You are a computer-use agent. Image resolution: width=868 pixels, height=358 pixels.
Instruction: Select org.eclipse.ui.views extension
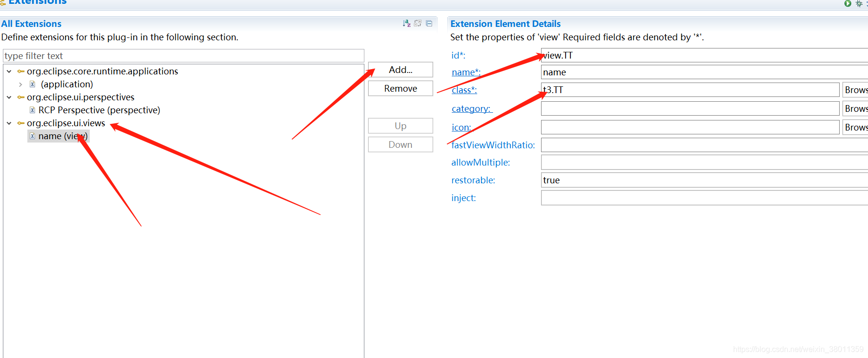coord(66,123)
